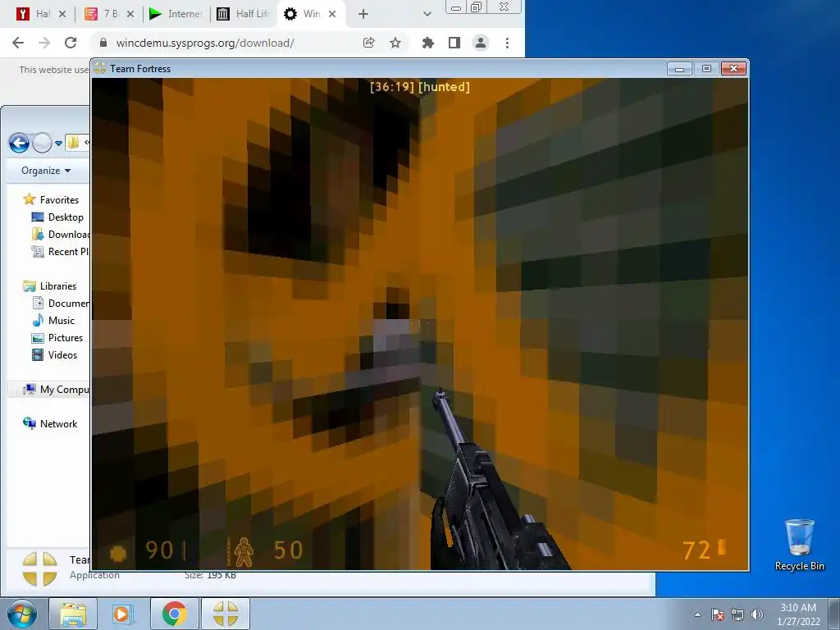840x630 pixels.
Task: Click the taskbar clock showing 3:10 AM
Action: (x=798, y=614)
